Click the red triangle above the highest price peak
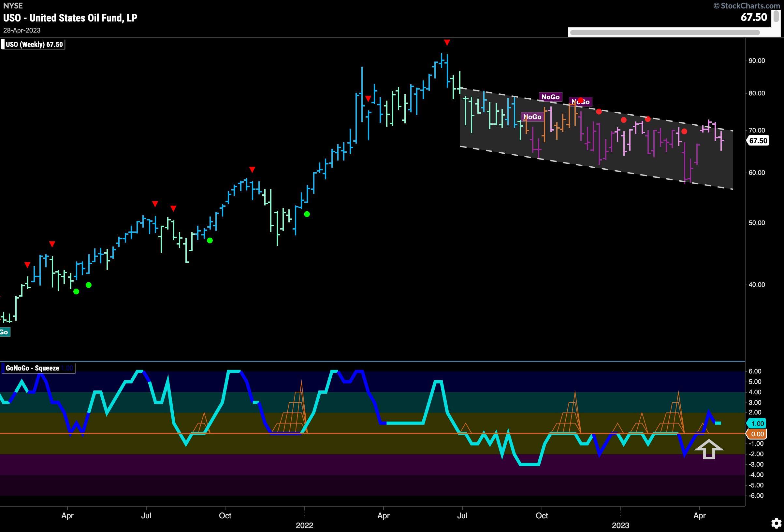This screenshot has width=784, height=532. 447,42
